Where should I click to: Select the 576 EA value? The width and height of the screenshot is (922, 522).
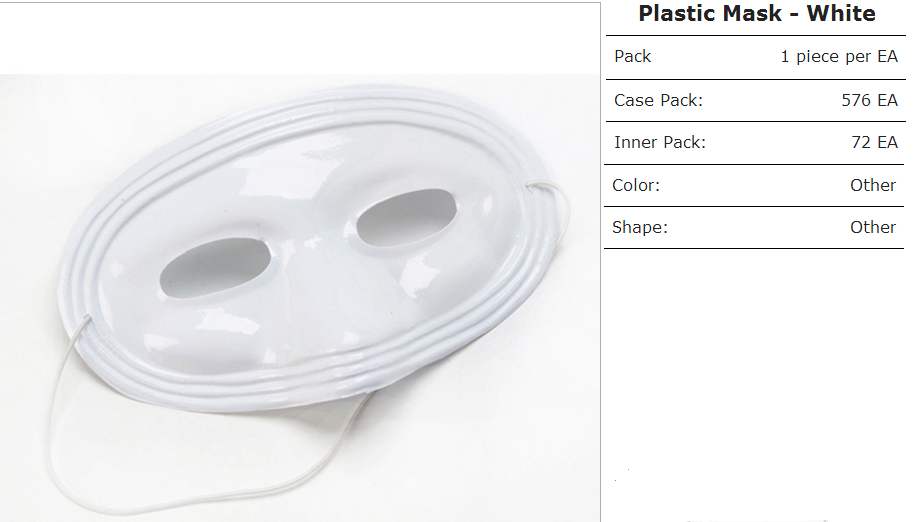(x=870, y=101)
